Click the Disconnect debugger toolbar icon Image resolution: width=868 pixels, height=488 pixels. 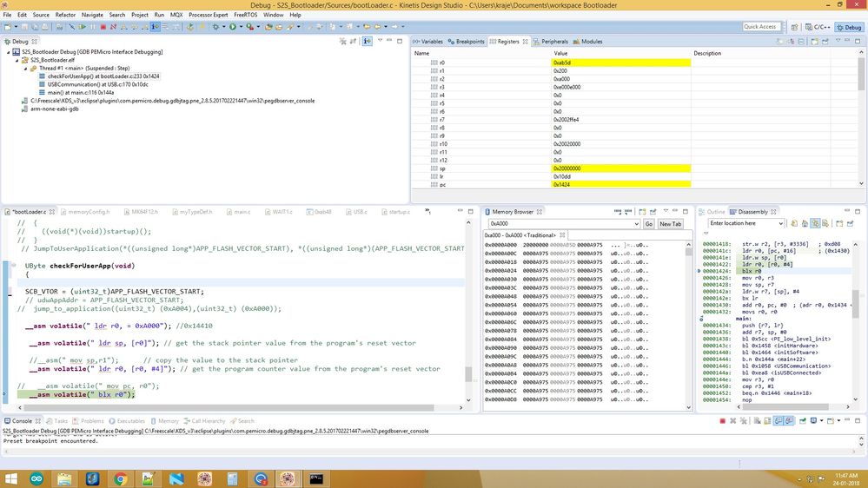pos(113,27)
